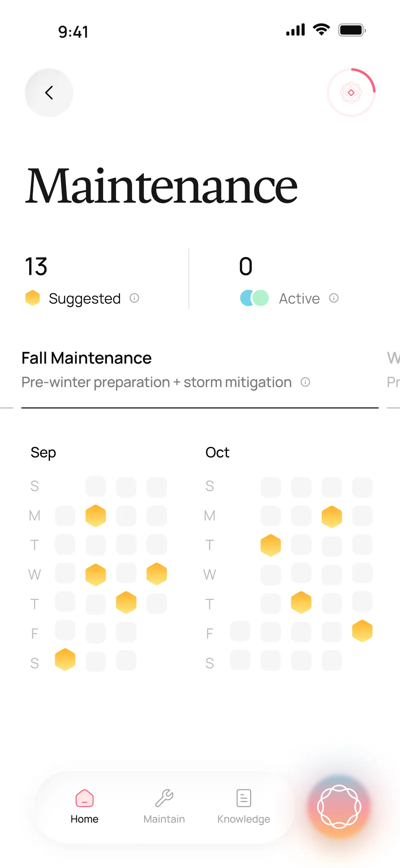Click the info icon beside Suggested

[x=134, y=298]
